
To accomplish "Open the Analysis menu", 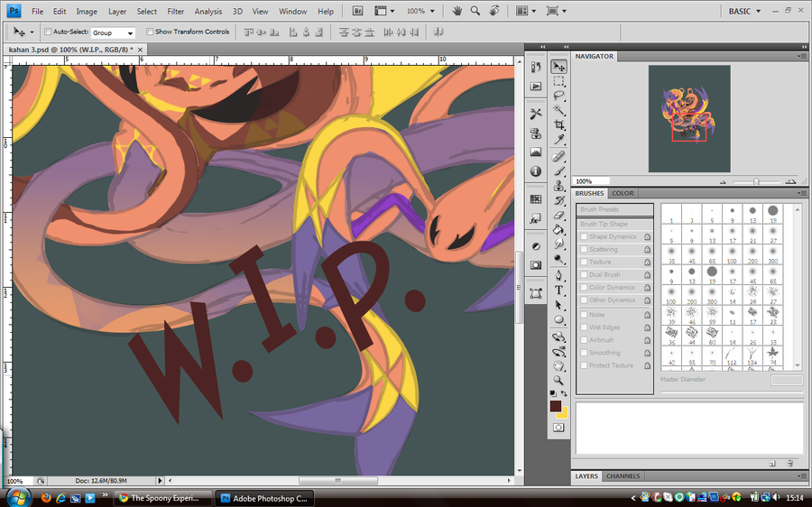I will tap(208, 12).
